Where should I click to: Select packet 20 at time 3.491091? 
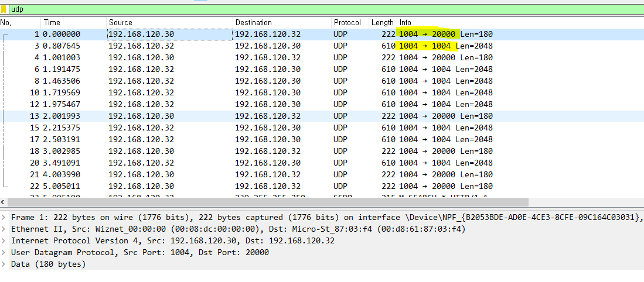tap(322, 163)
